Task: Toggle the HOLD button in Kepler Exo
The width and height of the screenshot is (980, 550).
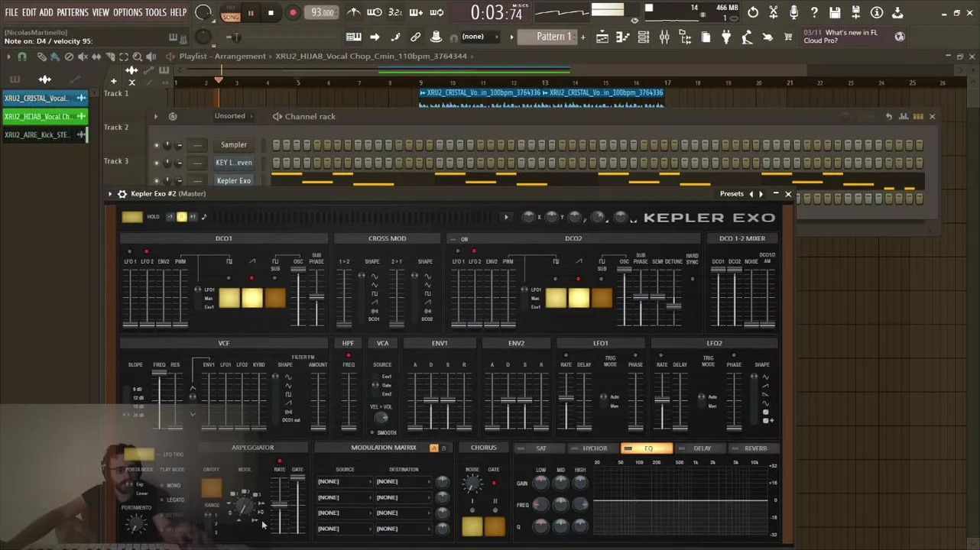Action: coord(132,217)
